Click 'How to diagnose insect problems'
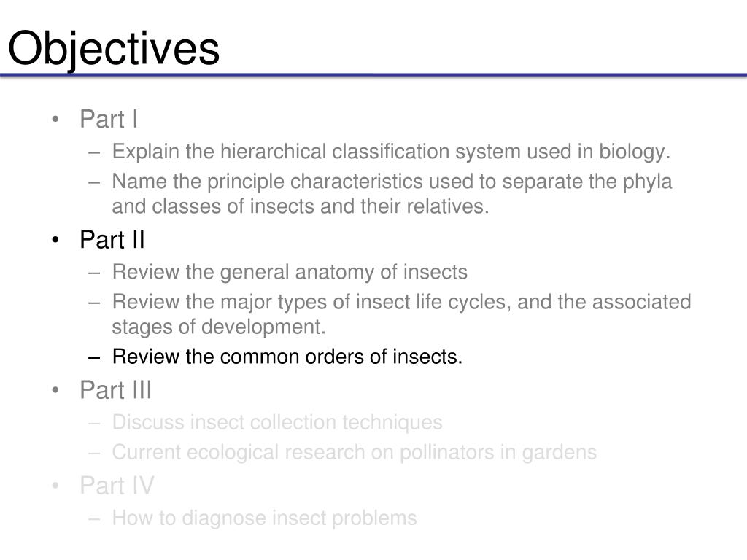 pyautogui.click(x=264, y=518)
